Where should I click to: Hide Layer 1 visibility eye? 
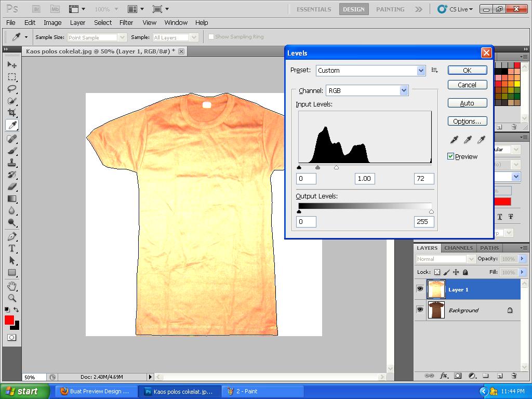(x=420, y=289)
